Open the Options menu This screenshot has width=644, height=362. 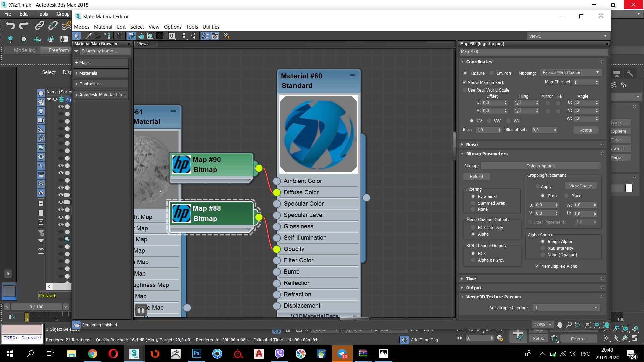point(173,27)
